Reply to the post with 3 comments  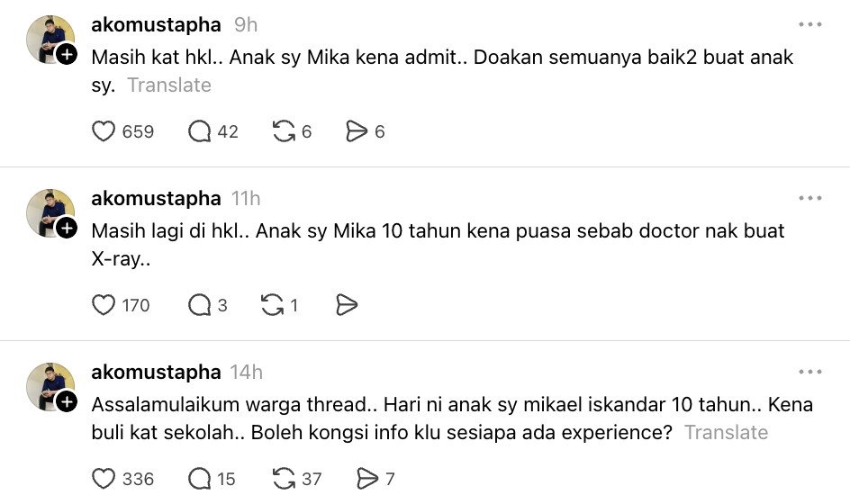(x=199, y=306)
